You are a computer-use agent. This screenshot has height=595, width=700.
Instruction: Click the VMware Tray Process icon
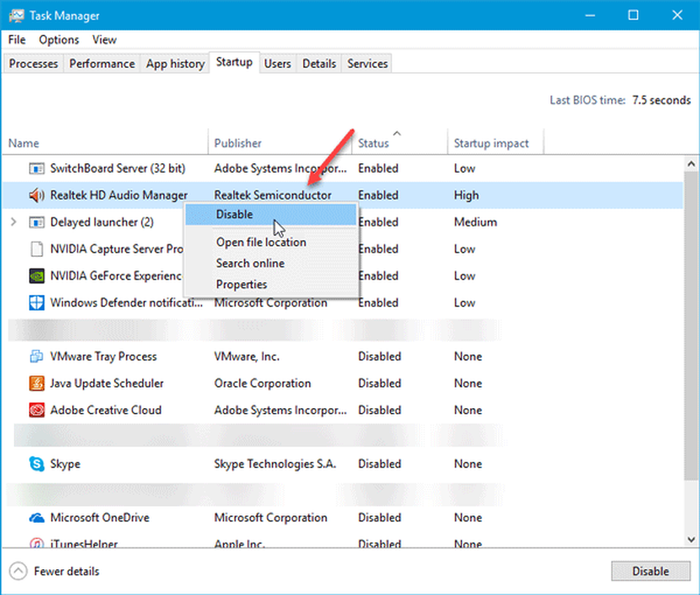(36, 357)
